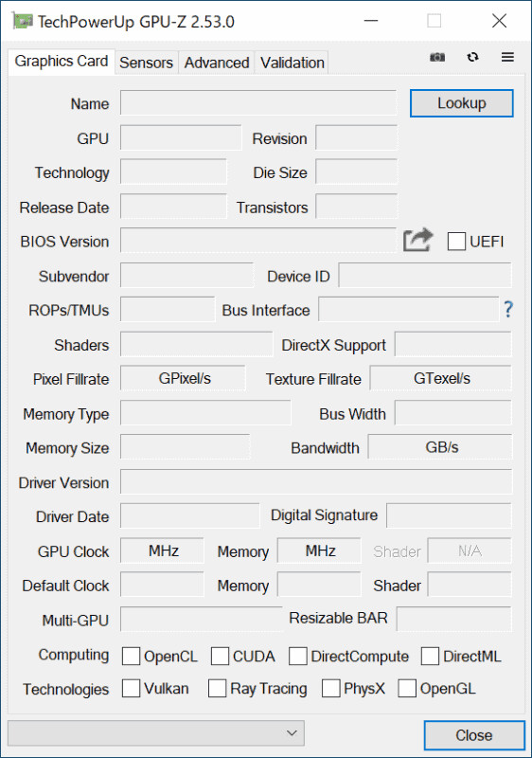The width and height of the screenshot is (532, 758).
Task: Toggle the Ray Tracing checkbox
Action: [x=217, y=689]
